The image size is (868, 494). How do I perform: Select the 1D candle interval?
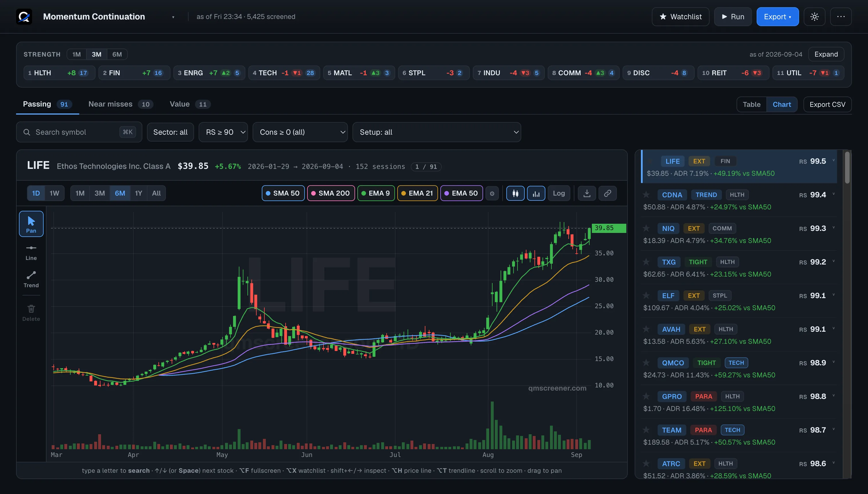click(x=36, y=193)
